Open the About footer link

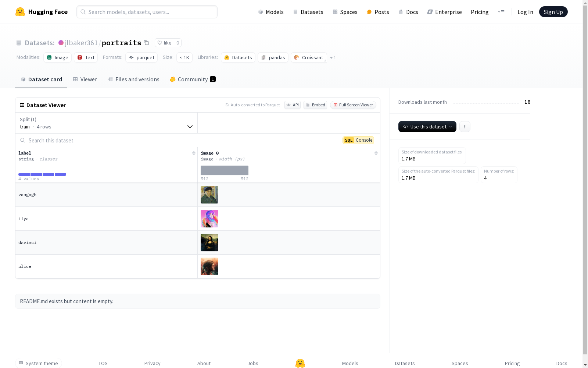pos(204,363)
